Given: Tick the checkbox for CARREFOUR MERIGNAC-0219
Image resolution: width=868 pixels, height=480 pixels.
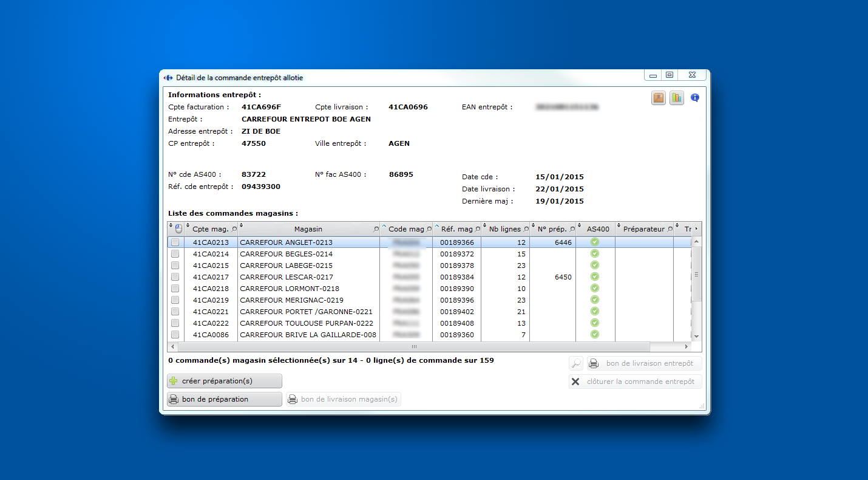Looking at the screenshot, I should click(175, 300).
